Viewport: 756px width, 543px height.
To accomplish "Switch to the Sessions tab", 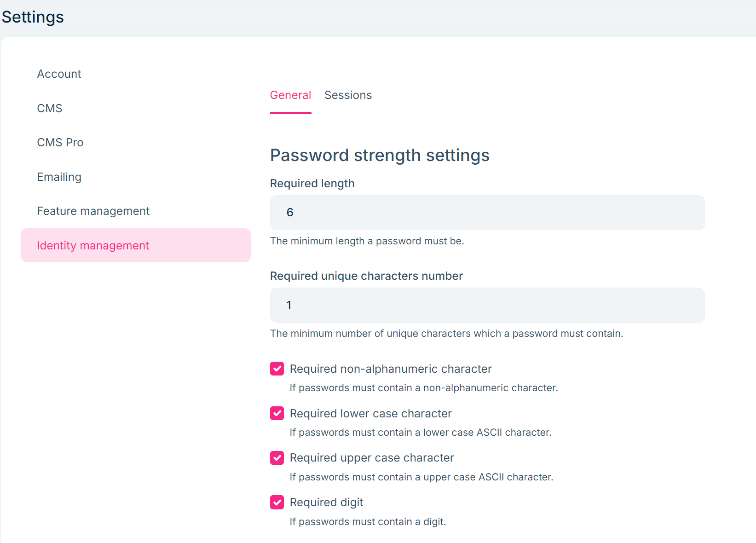I will (348, 95).
